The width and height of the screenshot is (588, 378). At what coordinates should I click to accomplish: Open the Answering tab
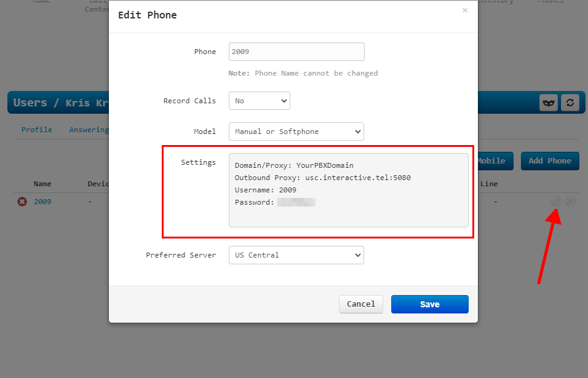pos(89,130)
